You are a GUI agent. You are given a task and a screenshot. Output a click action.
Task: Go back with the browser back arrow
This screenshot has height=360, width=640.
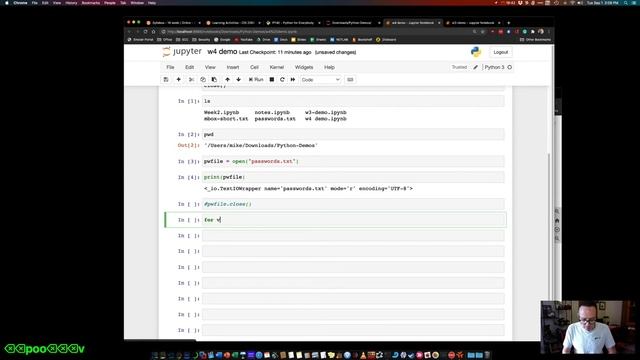tap(129, 31)
